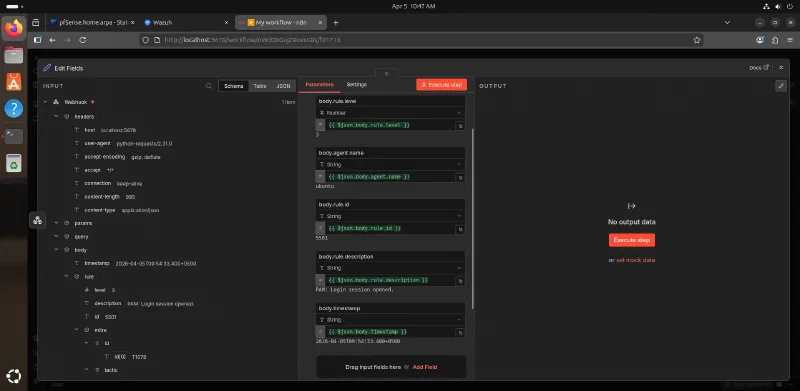The image size is (800, 391).
Task: Collapse the Webhook node in input tree
Action: tap(45, 102)
